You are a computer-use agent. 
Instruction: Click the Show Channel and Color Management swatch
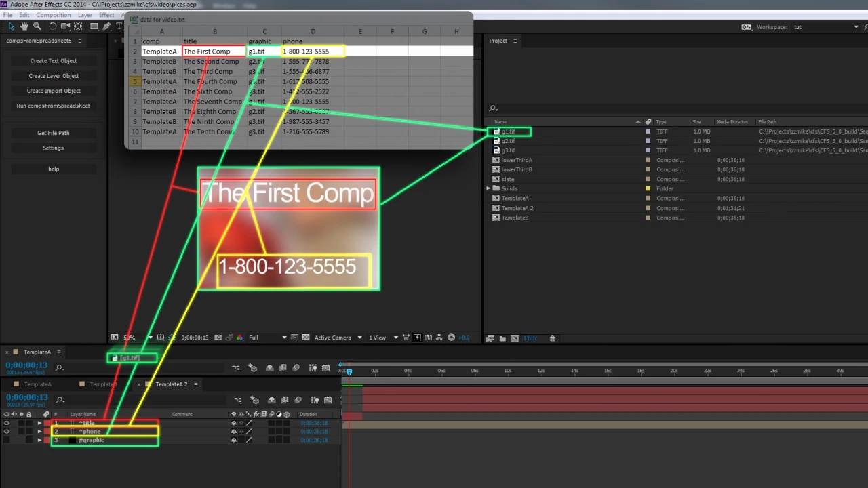[x=239, y=337]
